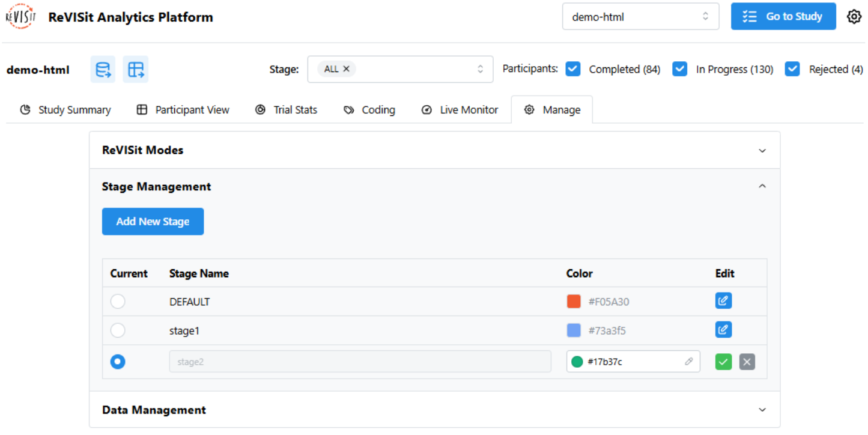Click the table export icon beside demo-html
This screenshot has width=868, height=435.
tap(136, 70)
